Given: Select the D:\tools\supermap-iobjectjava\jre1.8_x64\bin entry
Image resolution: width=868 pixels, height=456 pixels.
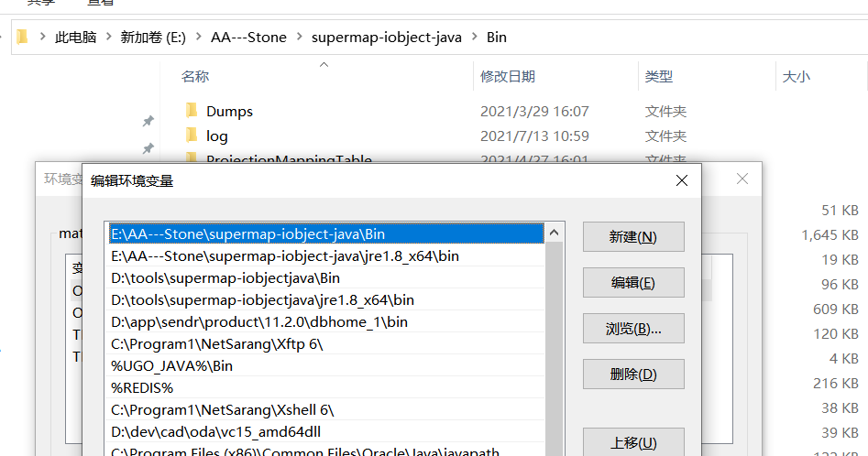Looking at the screenshot, I should [325, 300].
